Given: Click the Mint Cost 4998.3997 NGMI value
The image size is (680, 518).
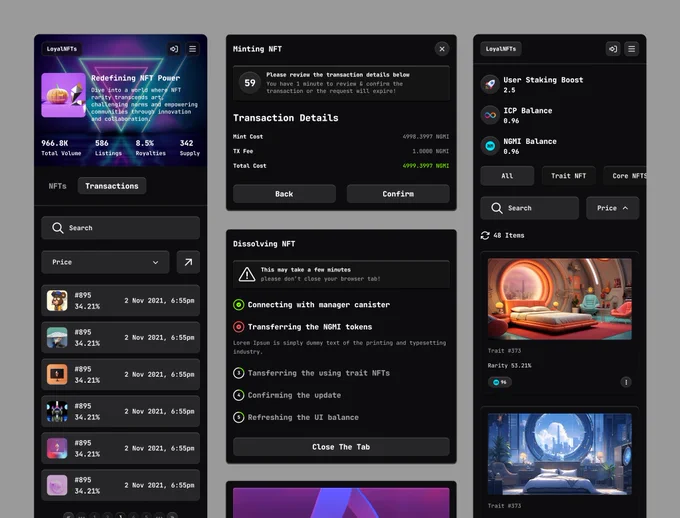Looking at the screenshot, I should [426, 137].
